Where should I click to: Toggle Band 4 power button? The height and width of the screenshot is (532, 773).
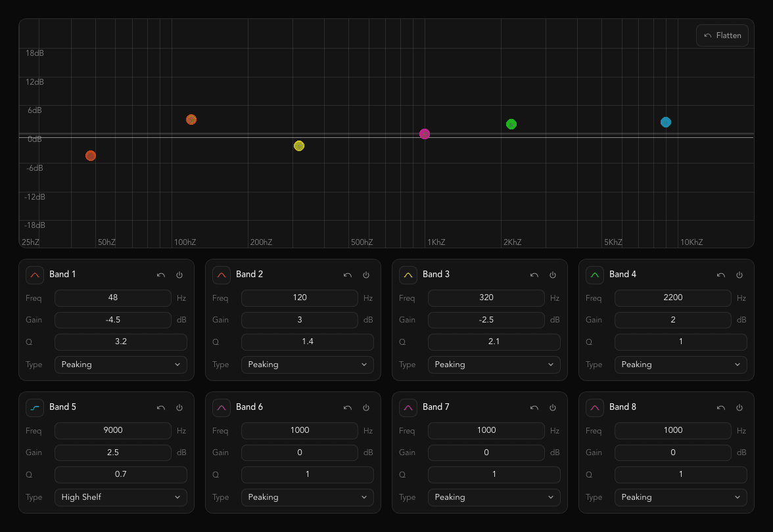[x=739, y=275]
